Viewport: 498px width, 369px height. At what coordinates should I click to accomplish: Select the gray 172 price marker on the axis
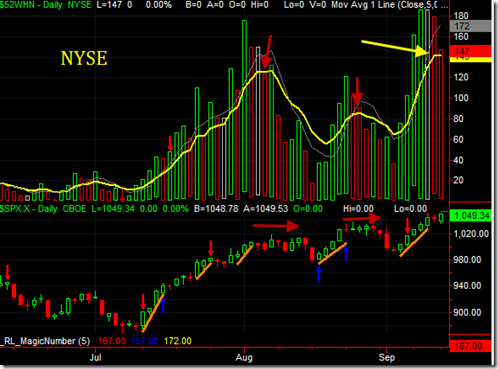click(x=470, y=26)
